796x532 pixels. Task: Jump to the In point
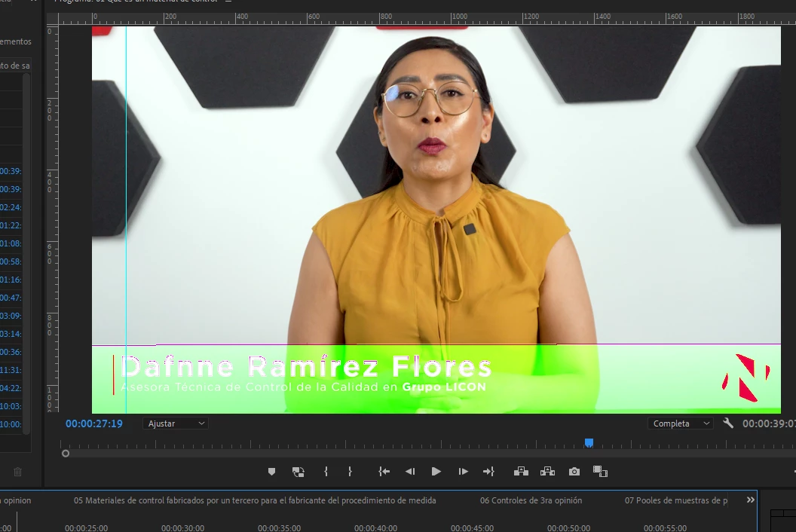click(x=384, y=472)
